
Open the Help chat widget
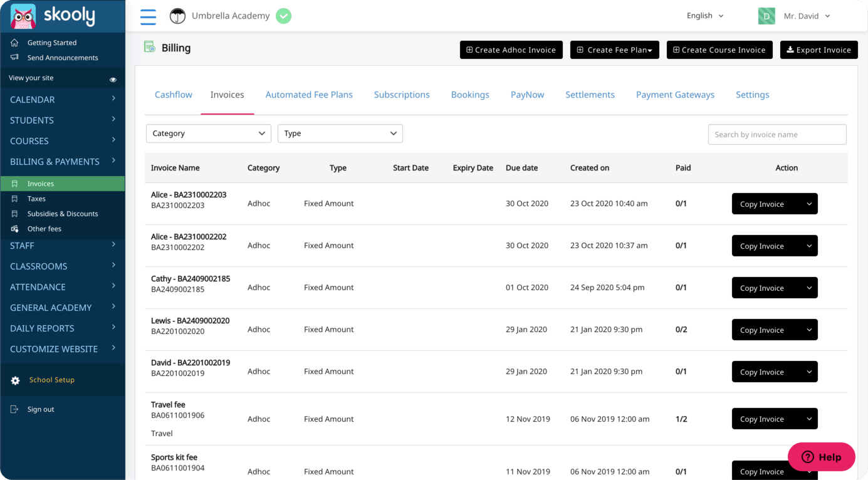[x=821, y=457]
